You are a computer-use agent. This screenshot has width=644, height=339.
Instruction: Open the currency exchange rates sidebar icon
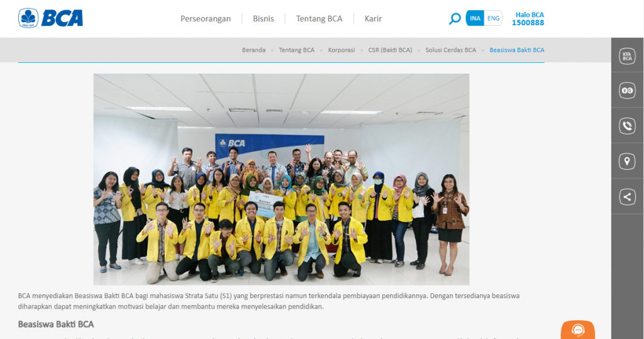(x=627, y=91)
